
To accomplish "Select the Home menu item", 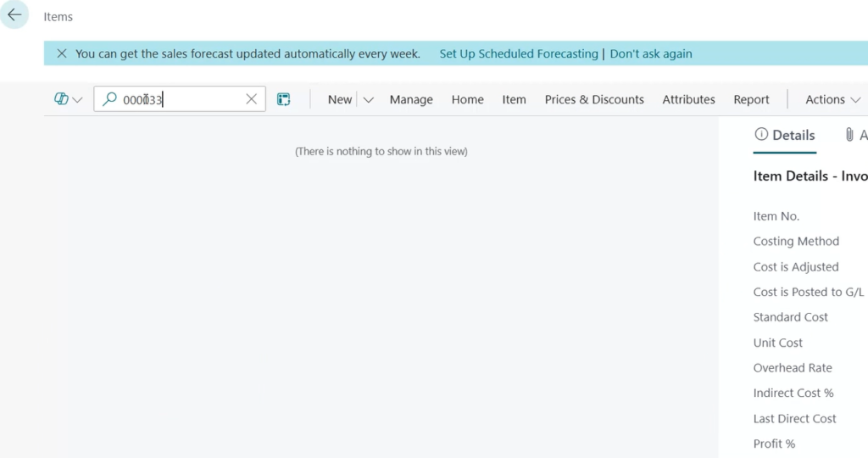I will coord(467,99).
